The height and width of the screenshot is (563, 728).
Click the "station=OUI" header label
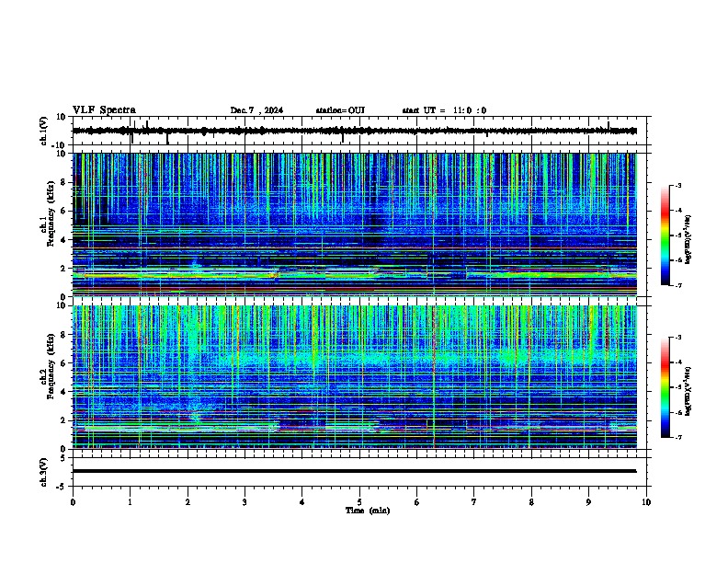click(x=340, y=110)
